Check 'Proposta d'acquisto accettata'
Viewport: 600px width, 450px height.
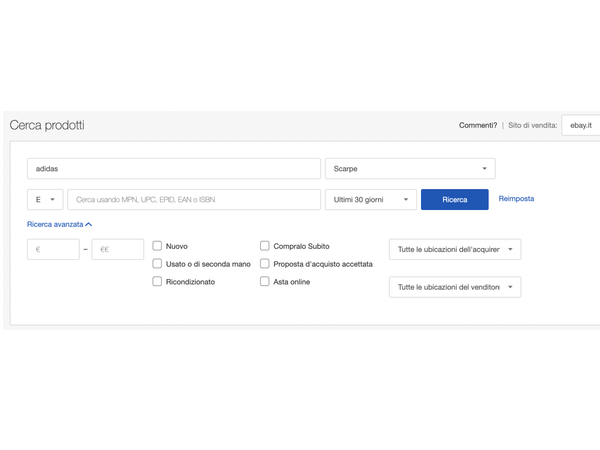[x=265, y=264]
